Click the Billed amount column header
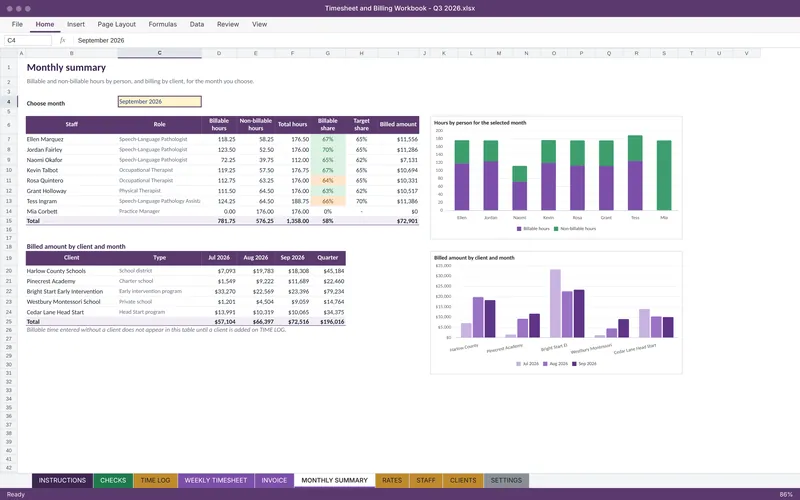 coord(398,124)
